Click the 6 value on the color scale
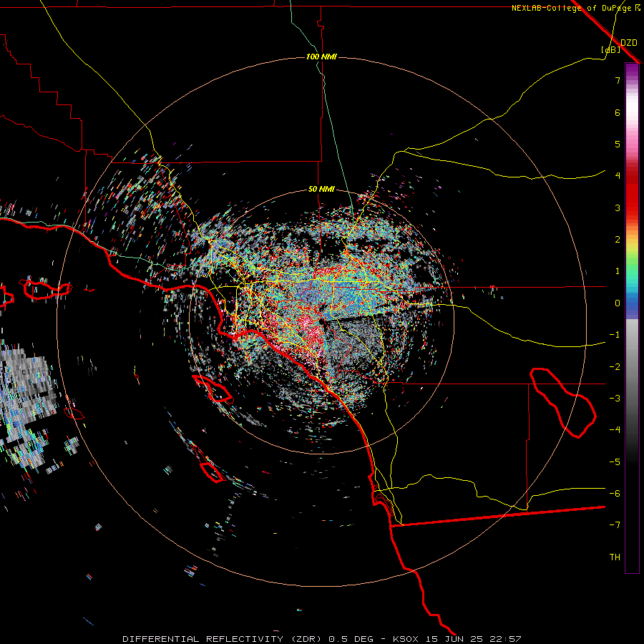This screenshot has width=644, height=644. [618, 112]
